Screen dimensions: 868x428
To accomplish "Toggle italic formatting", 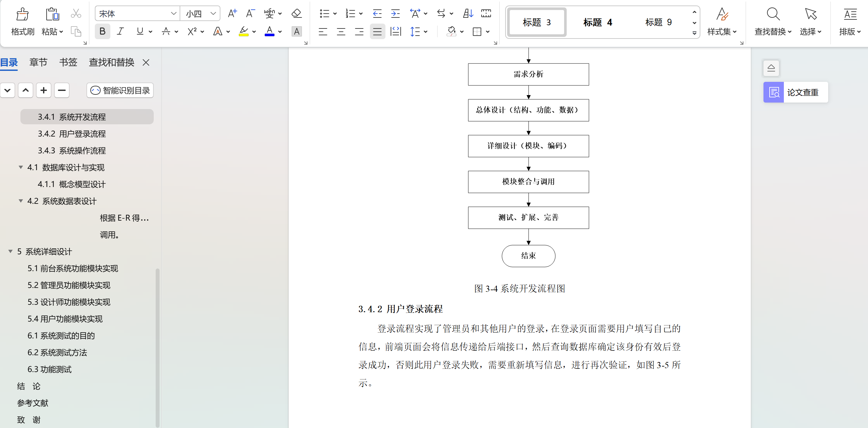I will click(120, 31).
